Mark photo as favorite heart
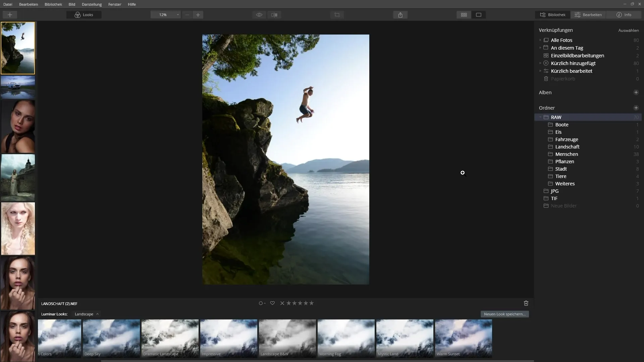644x362 pixels. [272, 303]
